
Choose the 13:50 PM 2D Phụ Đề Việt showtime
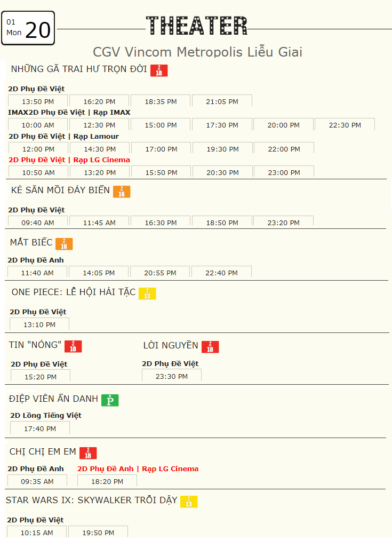(38, 101)
